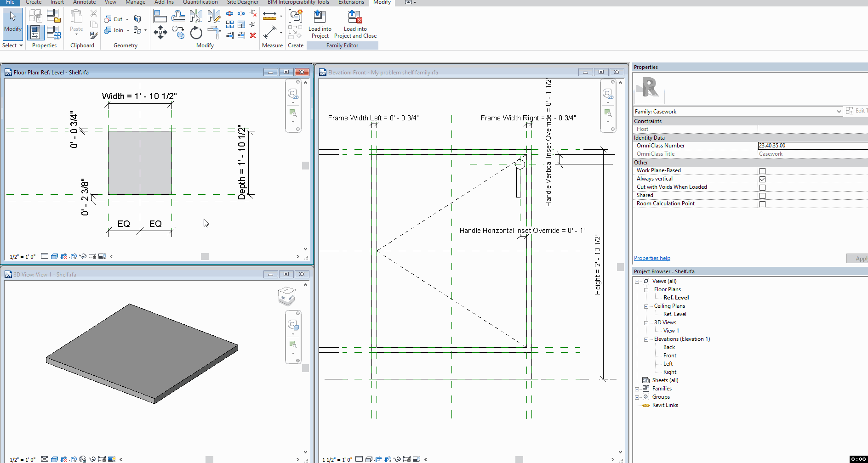The height and width of the screenshot is (463, 868).
Task: Enable the Shared checkbox
Action: [x=763, y=195]
